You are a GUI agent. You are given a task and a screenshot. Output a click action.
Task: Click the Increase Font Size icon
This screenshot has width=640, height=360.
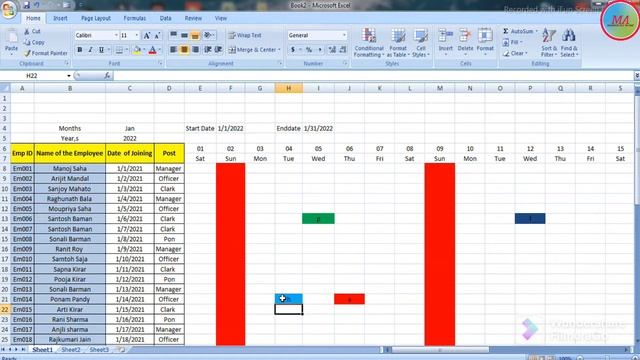pos(147,36)
